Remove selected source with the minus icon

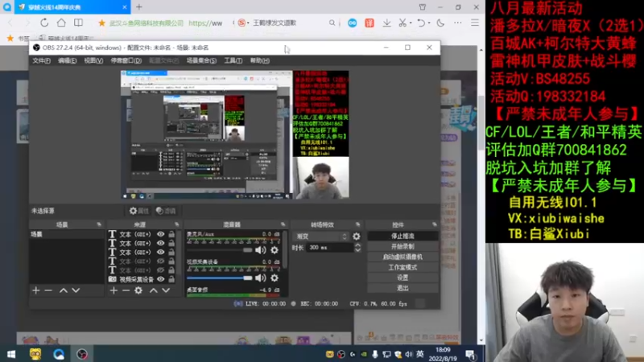tap(126, 290)
